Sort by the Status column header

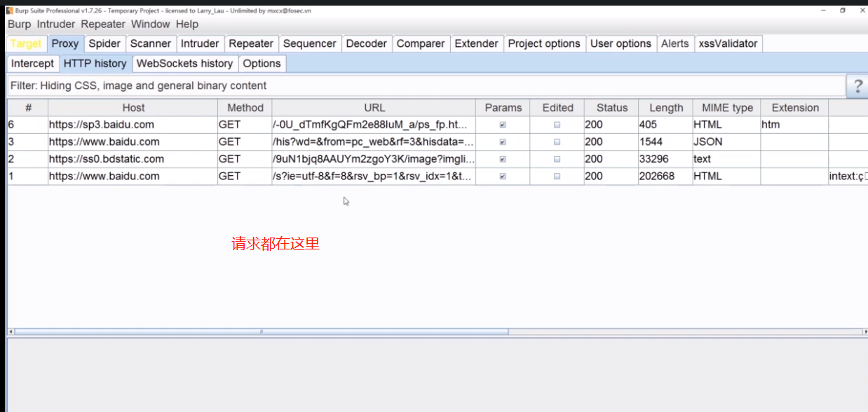(612, 108)
